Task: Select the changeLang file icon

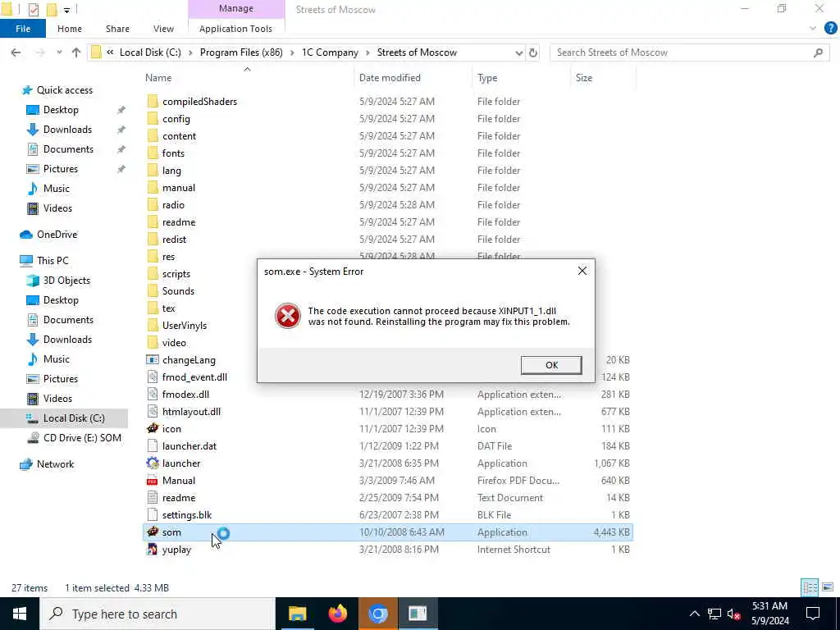Action: coord(153,359)
